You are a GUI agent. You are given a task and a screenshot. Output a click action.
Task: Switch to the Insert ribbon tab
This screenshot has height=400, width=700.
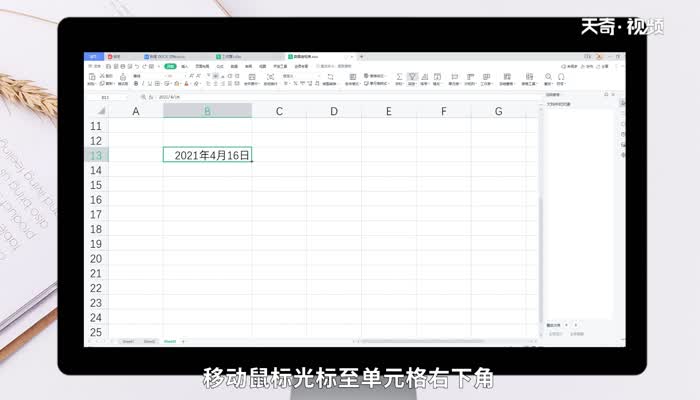coord(185,66)
